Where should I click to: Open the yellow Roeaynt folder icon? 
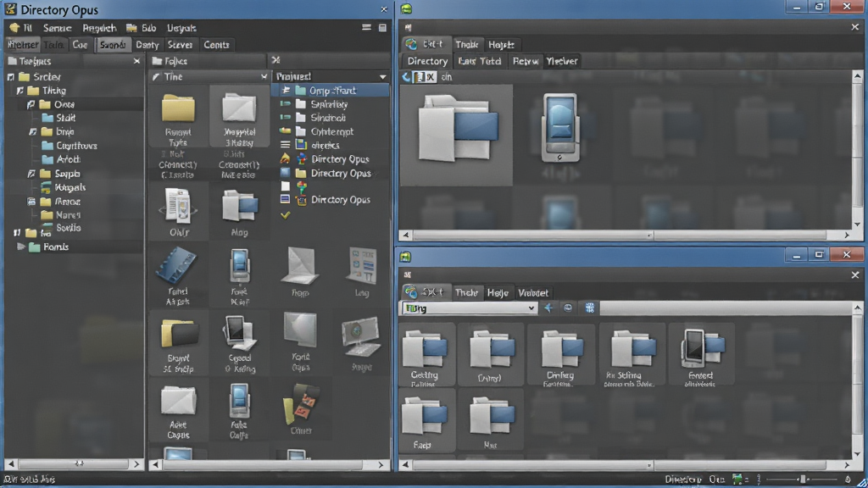pyautogui.click(x=178, y=108)
